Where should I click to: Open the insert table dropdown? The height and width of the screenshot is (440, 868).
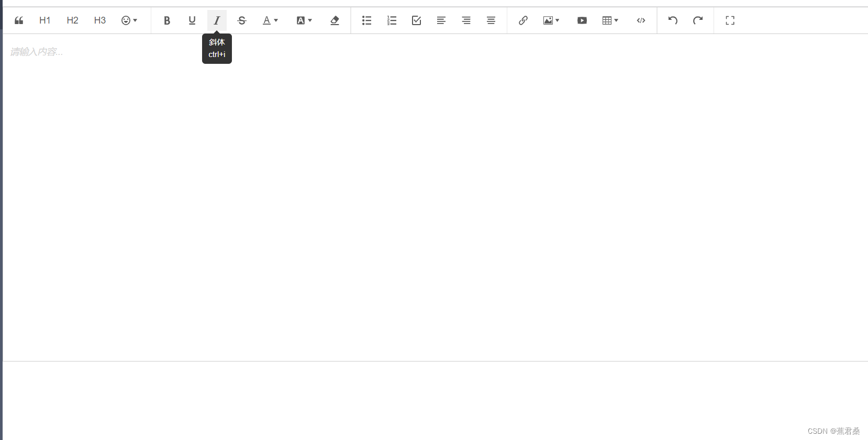[x=610, y=20]
